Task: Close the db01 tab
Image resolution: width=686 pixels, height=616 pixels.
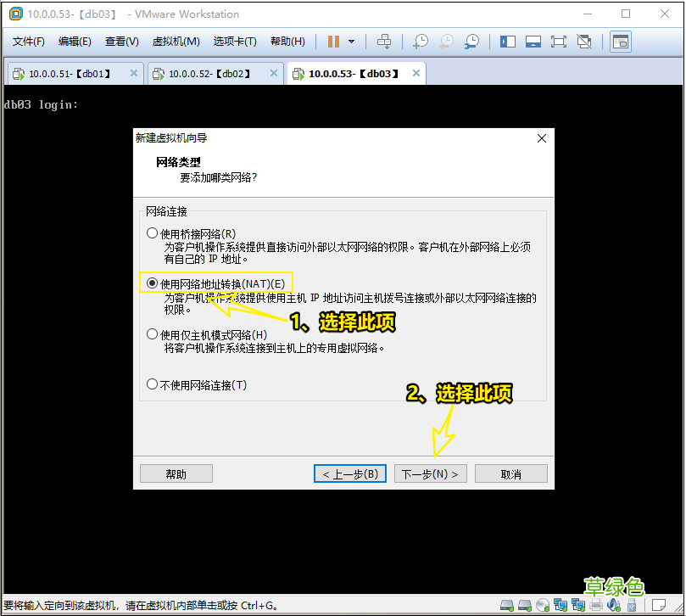Action: [x=134, y=73]
